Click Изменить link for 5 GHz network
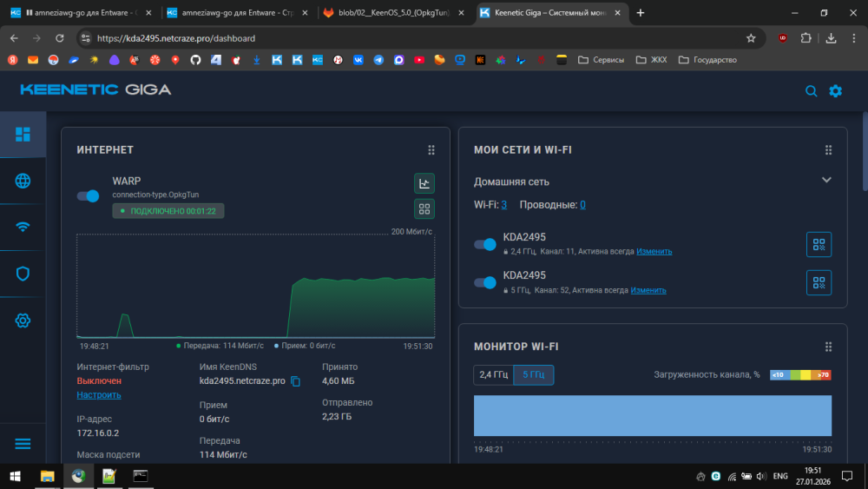Viewport: 868px width, 489px height. 648,290
